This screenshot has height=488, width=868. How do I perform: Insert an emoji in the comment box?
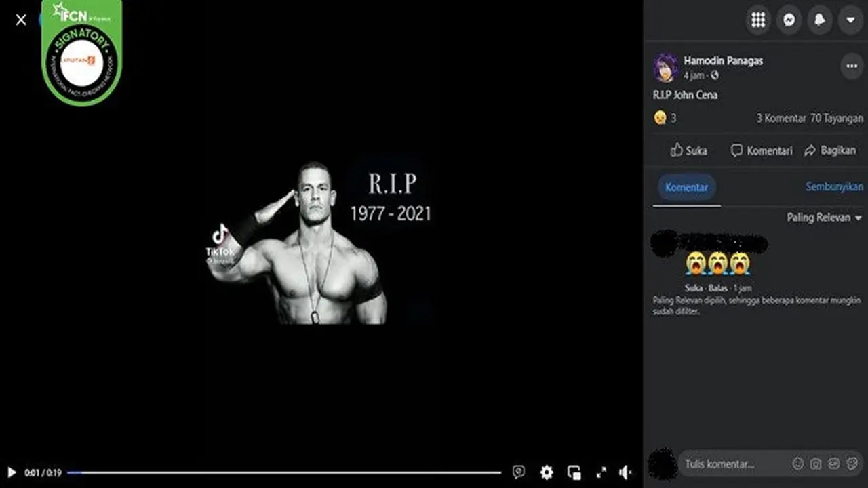[798, 464]
